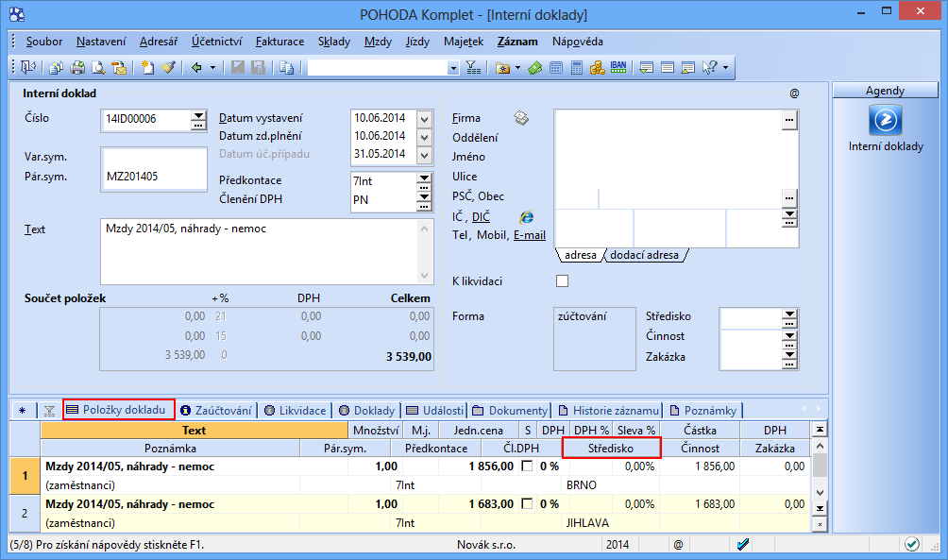Click the copy records toolbar icon
This screenshot has height=560, width=948.
pyautogui.click(x=57, y=68)
